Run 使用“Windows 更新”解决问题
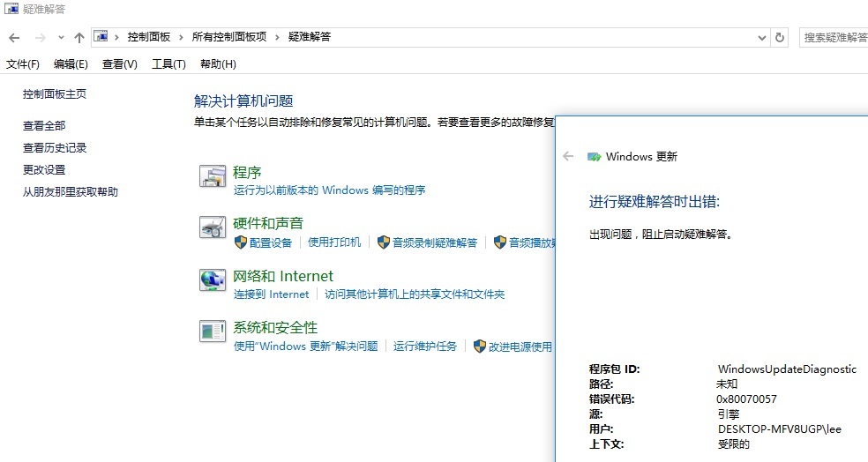The width and height of the screenshot is (868, 462). 305,346
